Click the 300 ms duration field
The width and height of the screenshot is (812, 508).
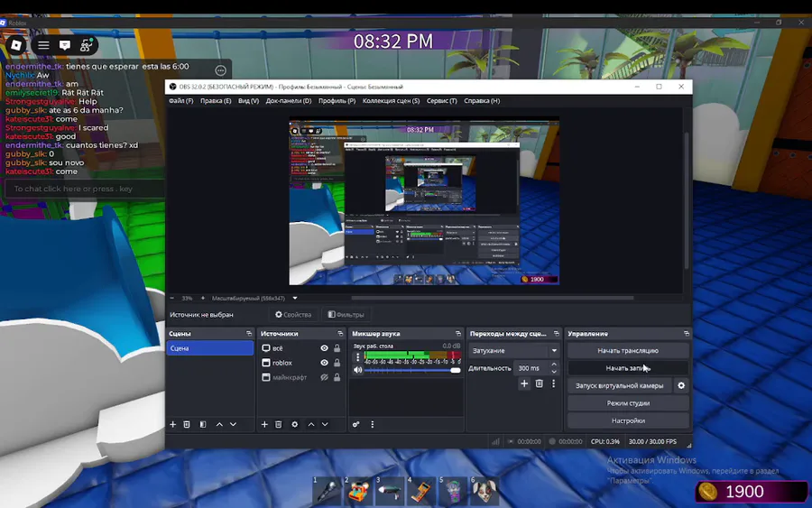(x=531, y=368)
